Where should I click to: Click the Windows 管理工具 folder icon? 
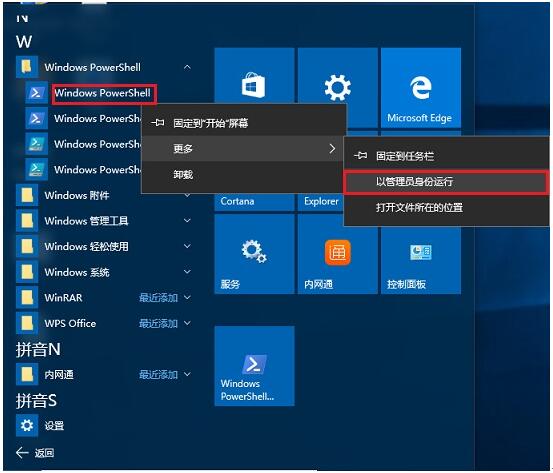point(27,221)
